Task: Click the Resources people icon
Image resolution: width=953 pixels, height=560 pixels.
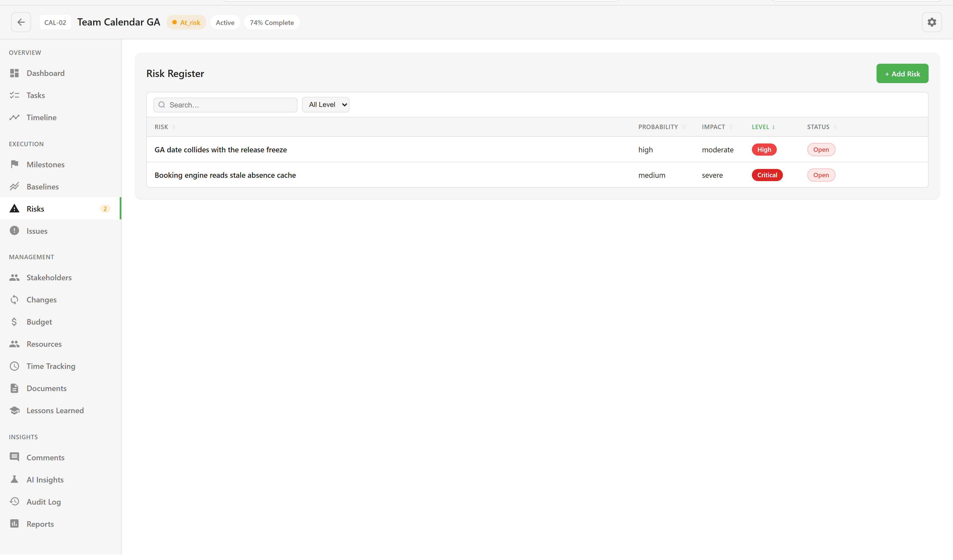Action: point(14,344)
